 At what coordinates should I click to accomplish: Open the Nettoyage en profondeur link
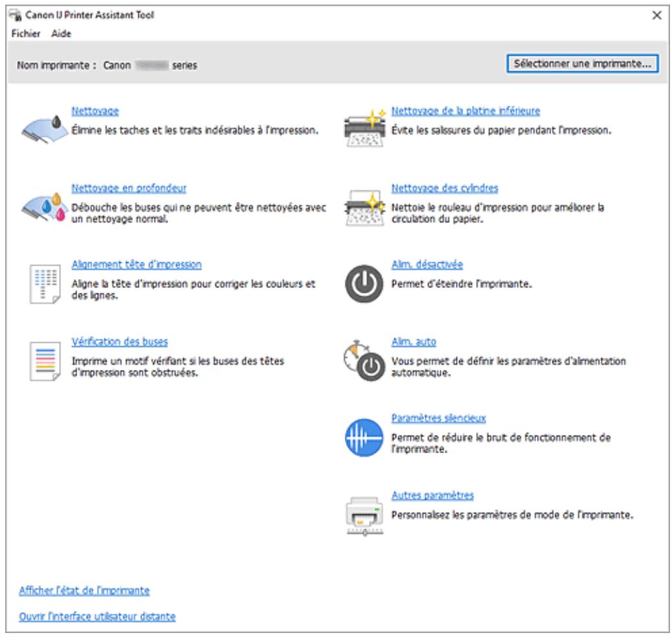coord(129,188)
